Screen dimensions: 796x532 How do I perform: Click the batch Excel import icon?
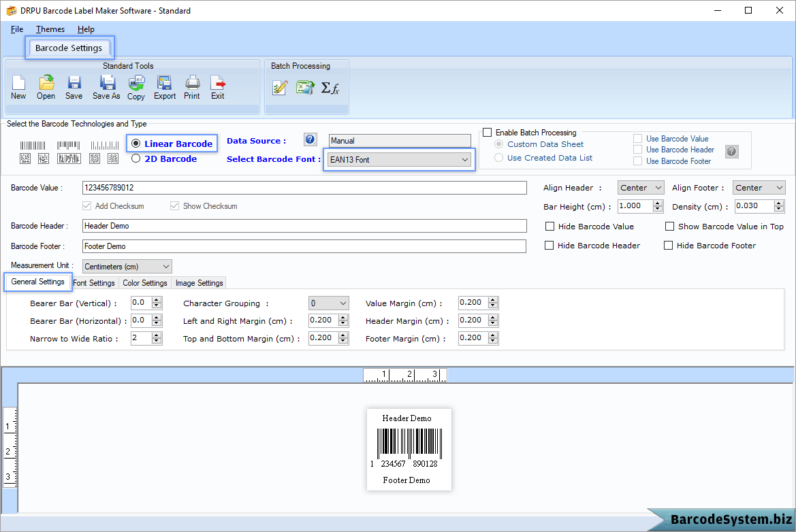pyautogui.click(x=305, y=88)
